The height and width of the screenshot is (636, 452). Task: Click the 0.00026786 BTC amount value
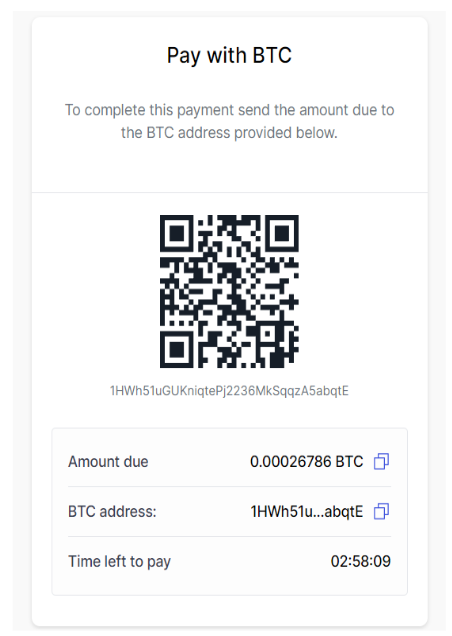307,462
